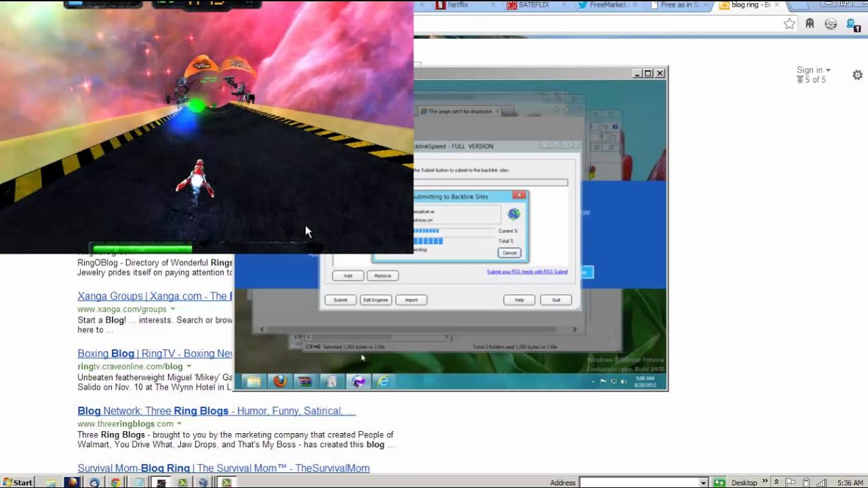Open 'Survival Mom-Blog Ring' result

point(223,468)
